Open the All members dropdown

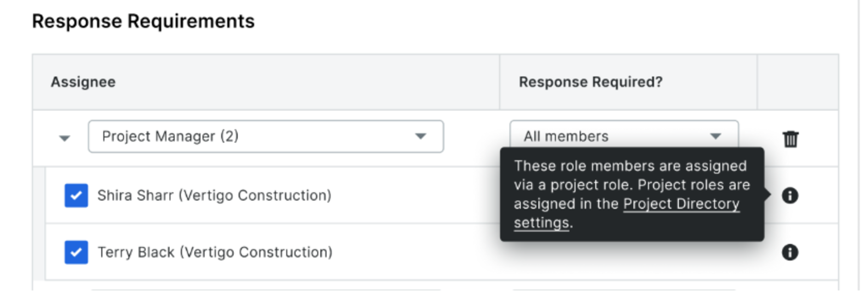click(624, 136)
